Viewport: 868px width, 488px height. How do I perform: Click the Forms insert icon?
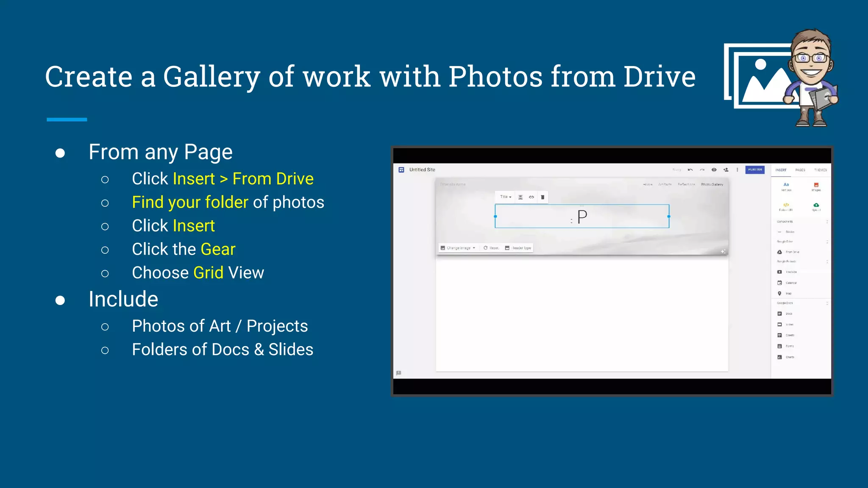point(779,346)
